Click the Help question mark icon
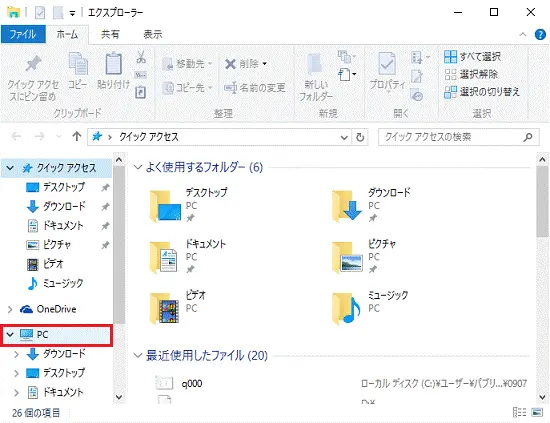 540,34
